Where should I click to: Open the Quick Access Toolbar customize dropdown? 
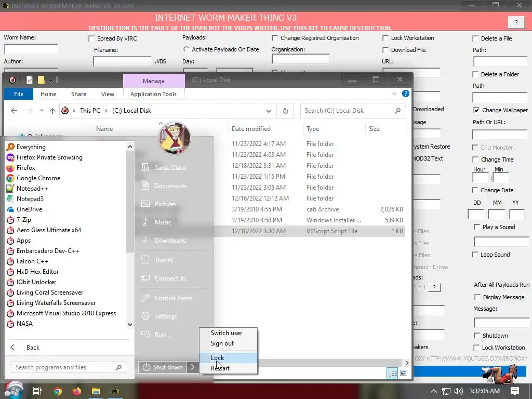click(x=50, y=81)
